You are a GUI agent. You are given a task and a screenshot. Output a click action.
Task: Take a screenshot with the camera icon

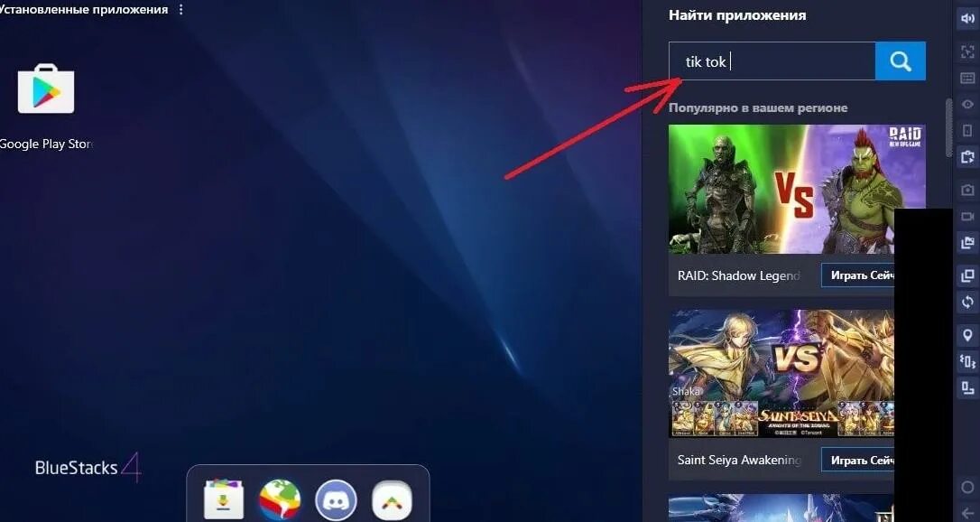(966, 190)
